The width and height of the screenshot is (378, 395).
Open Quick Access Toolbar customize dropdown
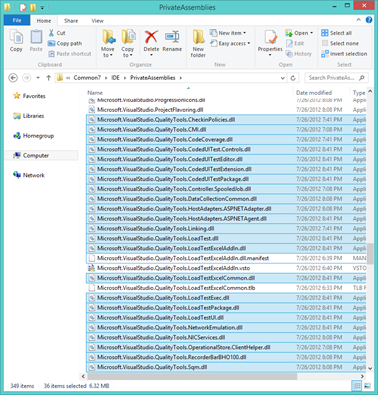point(42,7)
